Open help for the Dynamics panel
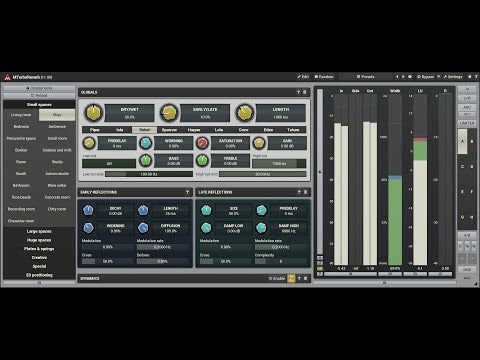Image resolution: width=480 pixels, height=360 pixels. point(299,278)
